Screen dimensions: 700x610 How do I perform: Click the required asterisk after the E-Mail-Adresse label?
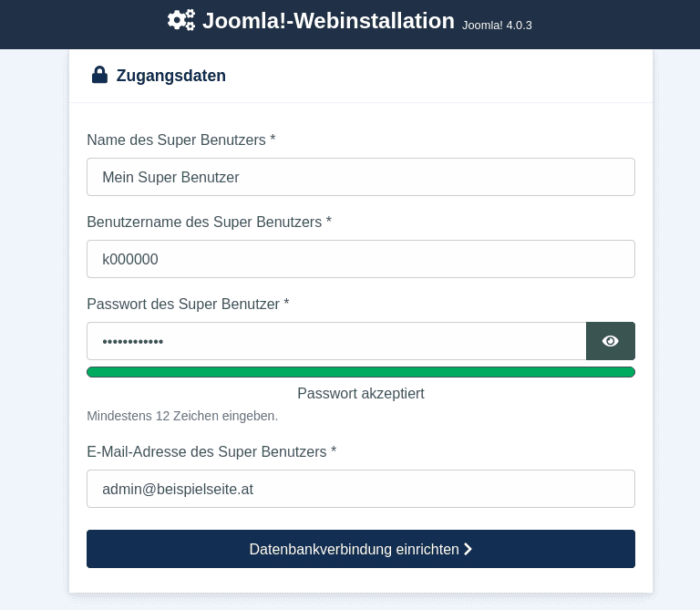point(334,451)
